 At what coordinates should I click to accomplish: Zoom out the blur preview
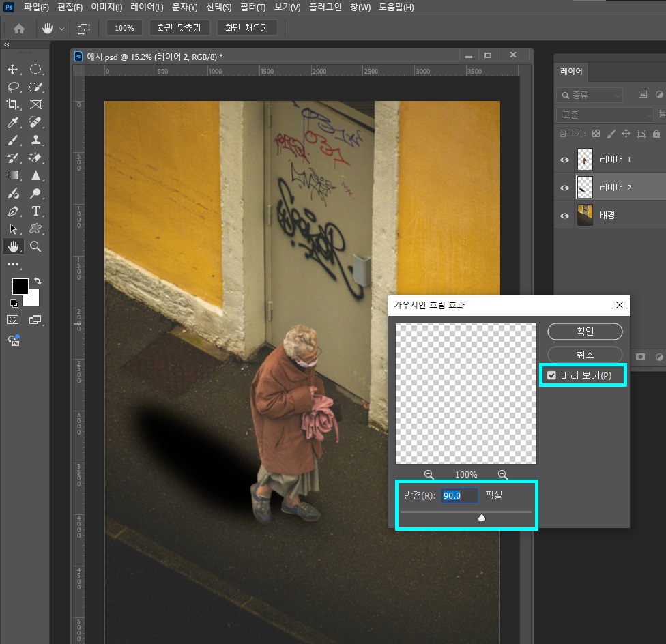pyautogui.click(x=429, y=475)
